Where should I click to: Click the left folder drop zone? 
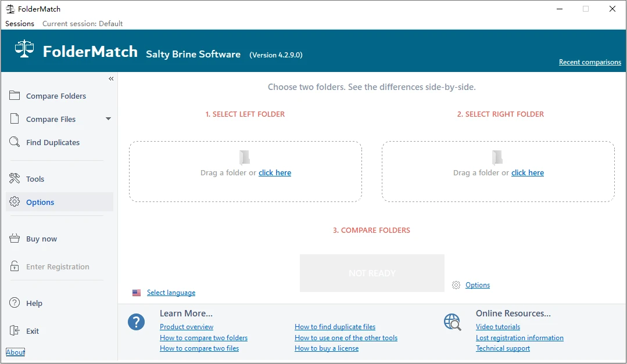click(246, 171)
